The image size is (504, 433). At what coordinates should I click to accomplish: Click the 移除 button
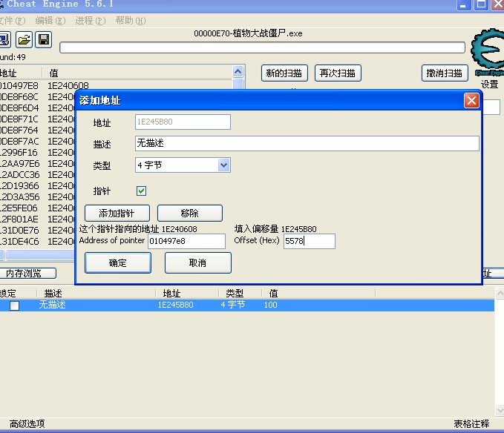tap(189, 213)
